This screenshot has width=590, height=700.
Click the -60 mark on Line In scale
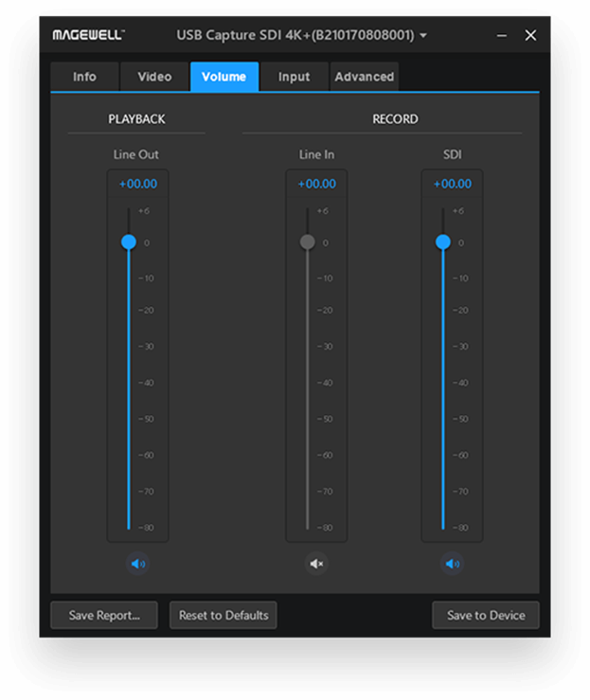click(x=325, y=456)
